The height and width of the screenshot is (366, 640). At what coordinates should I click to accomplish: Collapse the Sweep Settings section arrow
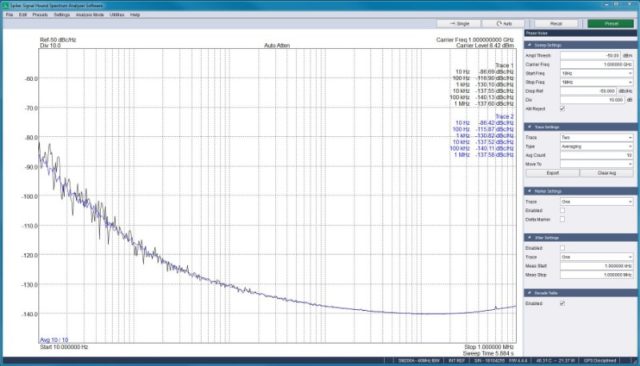pyautogui.click(x=529, y=45)
